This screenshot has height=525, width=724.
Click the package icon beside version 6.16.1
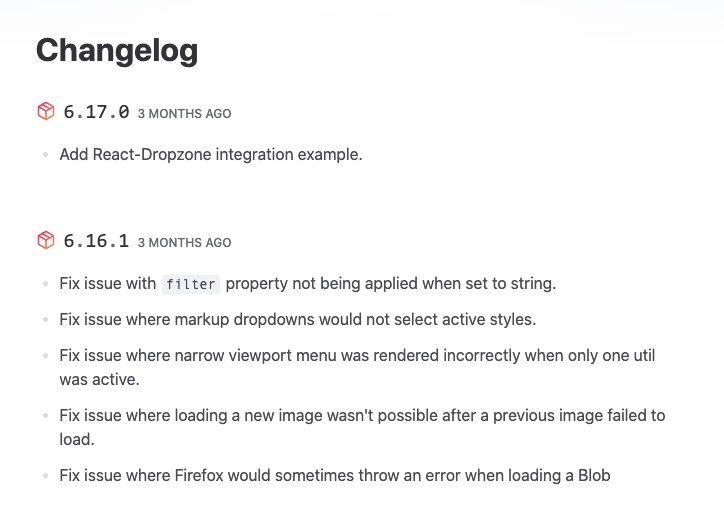click(x=46, y=240)
